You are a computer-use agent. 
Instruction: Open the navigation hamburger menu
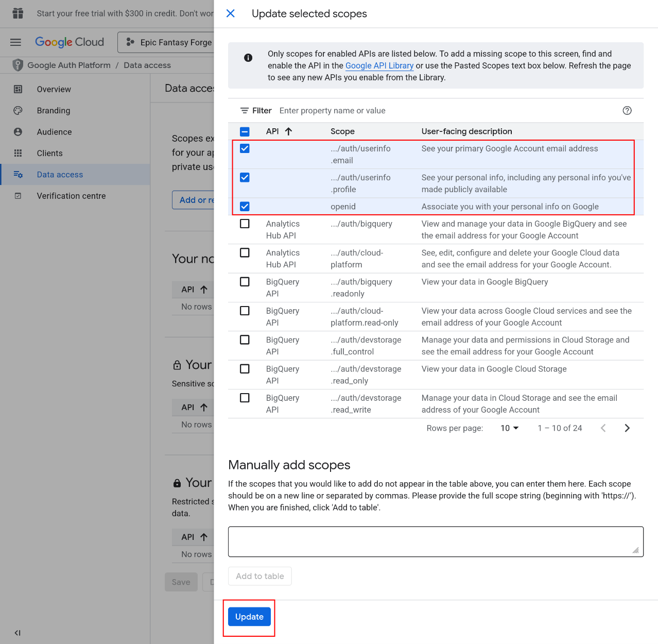(15, 42)
